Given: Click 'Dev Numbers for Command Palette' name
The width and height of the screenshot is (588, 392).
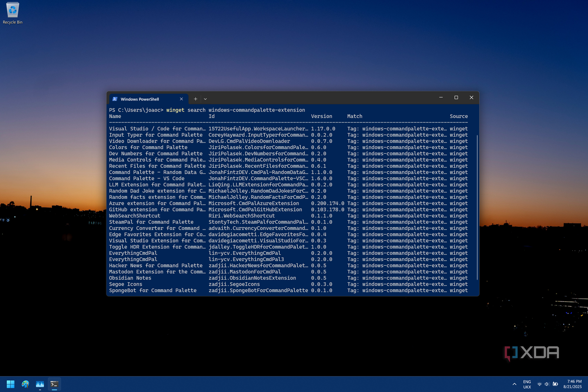Looking at the screenshot, I should coord(156,154).
